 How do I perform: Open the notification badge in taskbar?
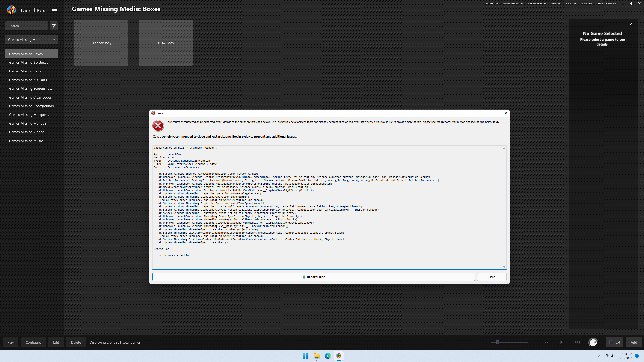coord(637,356)
